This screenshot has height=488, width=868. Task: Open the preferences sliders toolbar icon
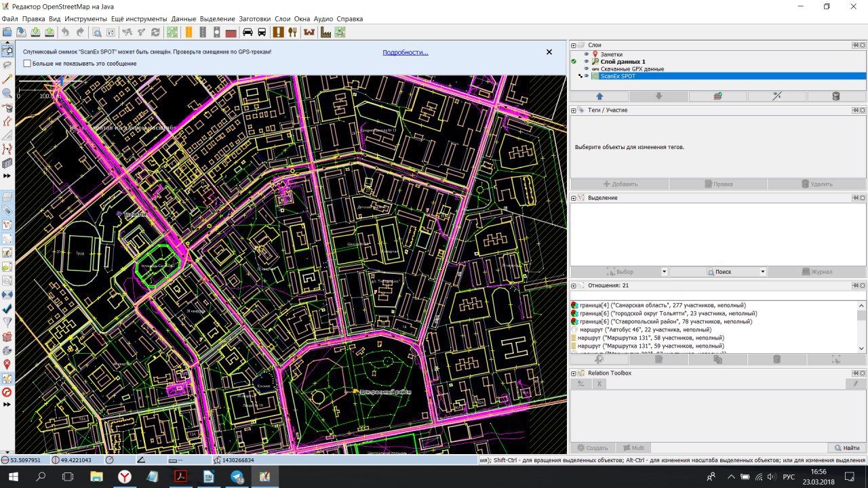click(x=111, y=32)
